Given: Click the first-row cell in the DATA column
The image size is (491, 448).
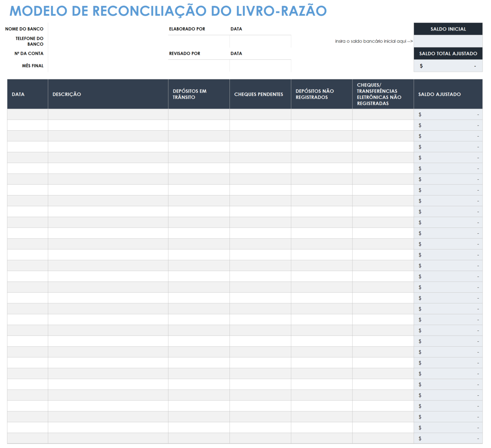Looking at the screenshot, I should (x=28, y=114).
